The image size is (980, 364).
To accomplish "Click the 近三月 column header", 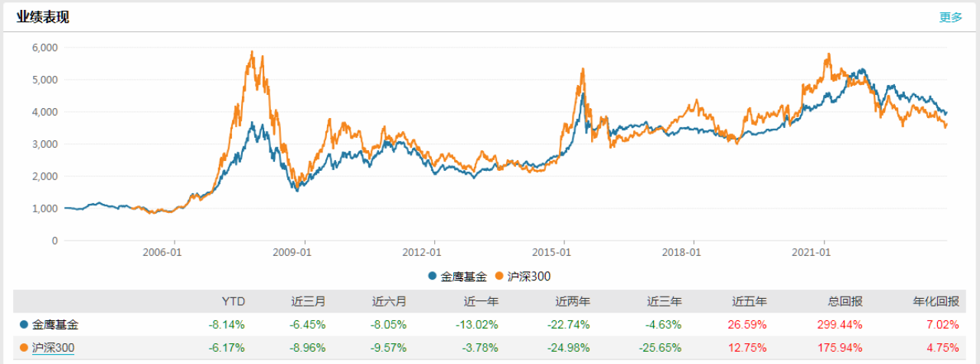I will tap(310, 301).
